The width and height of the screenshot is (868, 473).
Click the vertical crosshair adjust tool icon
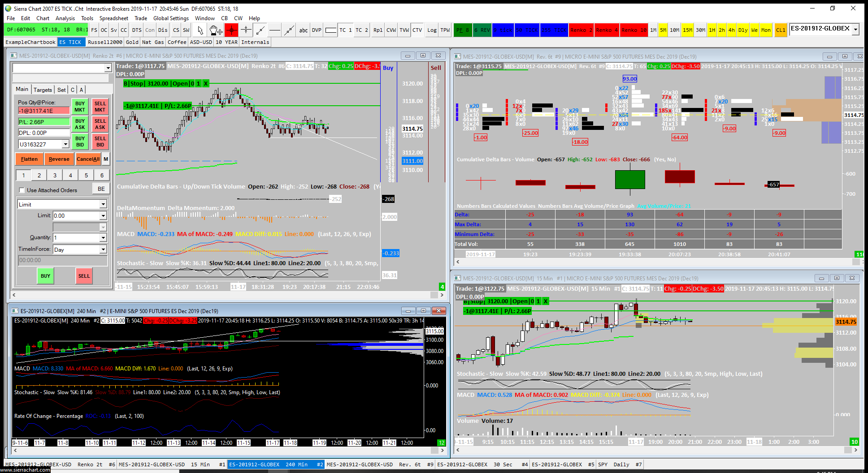246,30
